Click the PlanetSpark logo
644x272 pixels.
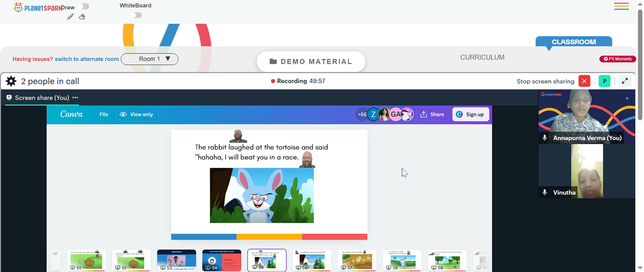point(36,7)
